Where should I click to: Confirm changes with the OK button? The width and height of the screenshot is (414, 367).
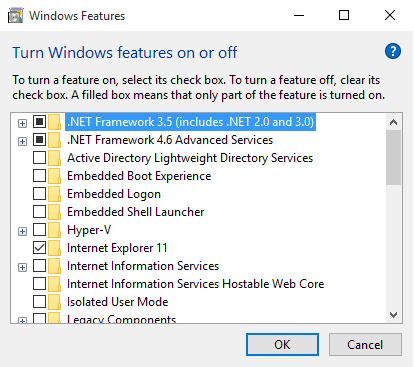(x=282, y=344)
